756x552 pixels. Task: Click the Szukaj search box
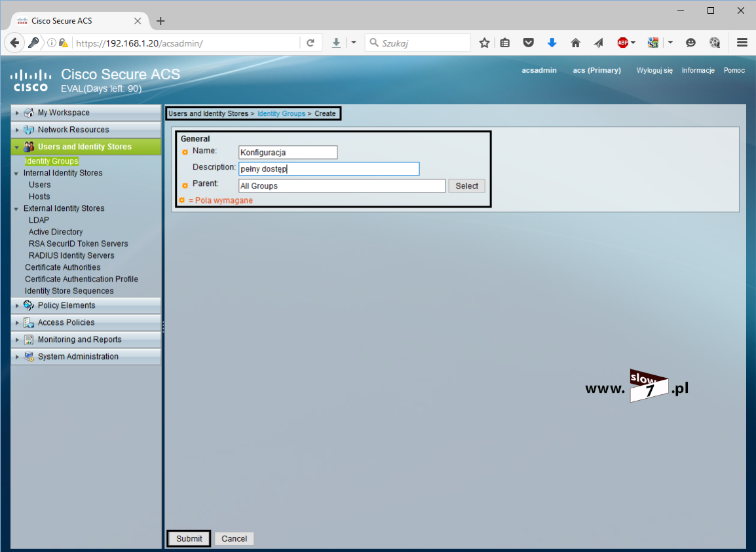(417, 43)
